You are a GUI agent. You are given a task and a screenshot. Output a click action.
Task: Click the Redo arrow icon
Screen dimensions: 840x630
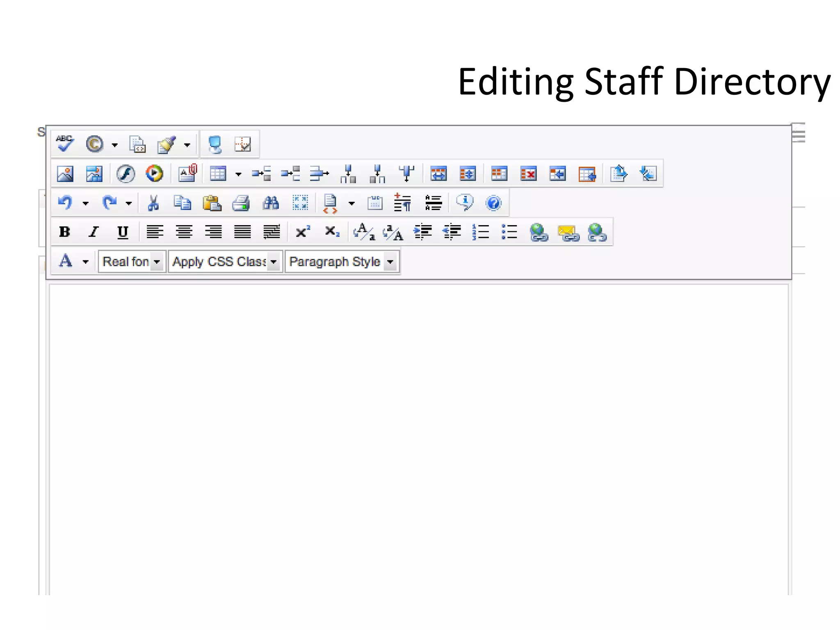(109, 203)
